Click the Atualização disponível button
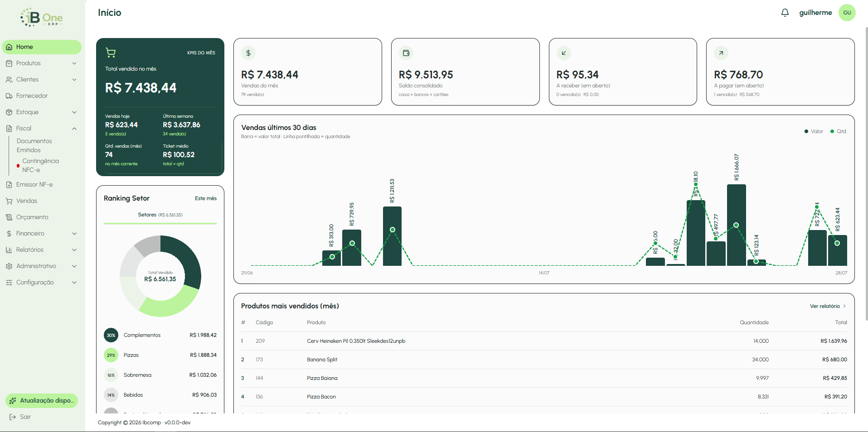 pyautogui.click(x=42, y=400)
